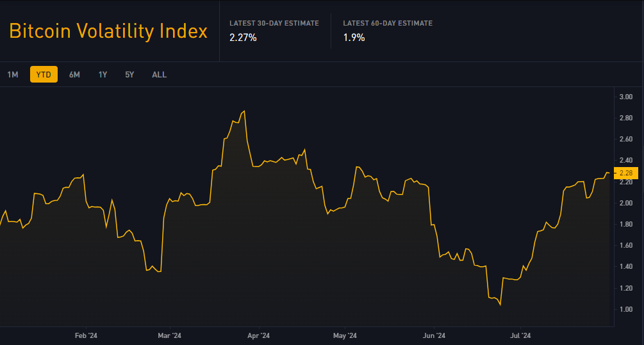Click the Feb '24 axis label
Image resolution: width=644 pixels, height=345 pixels.
click(x=86, y=335)
